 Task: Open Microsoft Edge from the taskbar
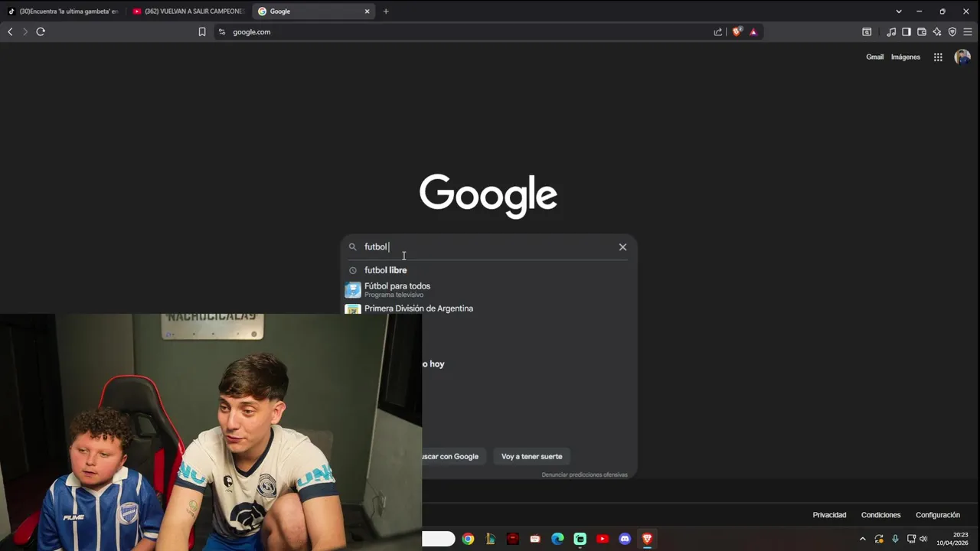(x=557, y=539)
